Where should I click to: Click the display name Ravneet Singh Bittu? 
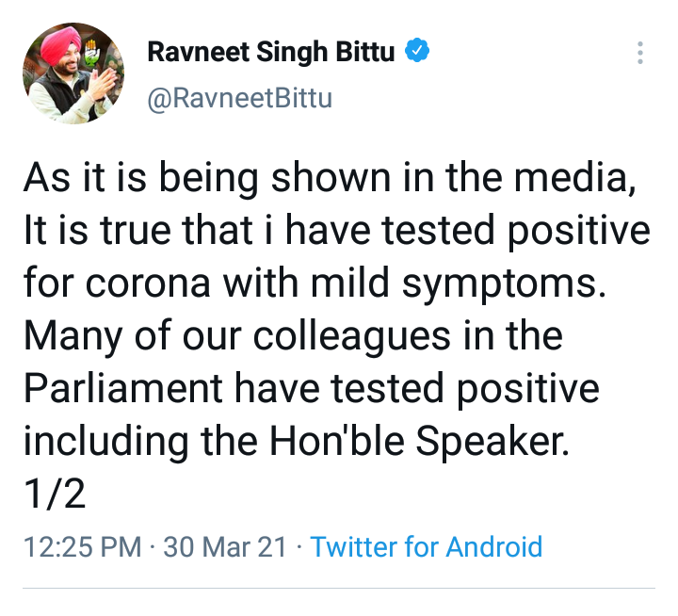[271, 52]
